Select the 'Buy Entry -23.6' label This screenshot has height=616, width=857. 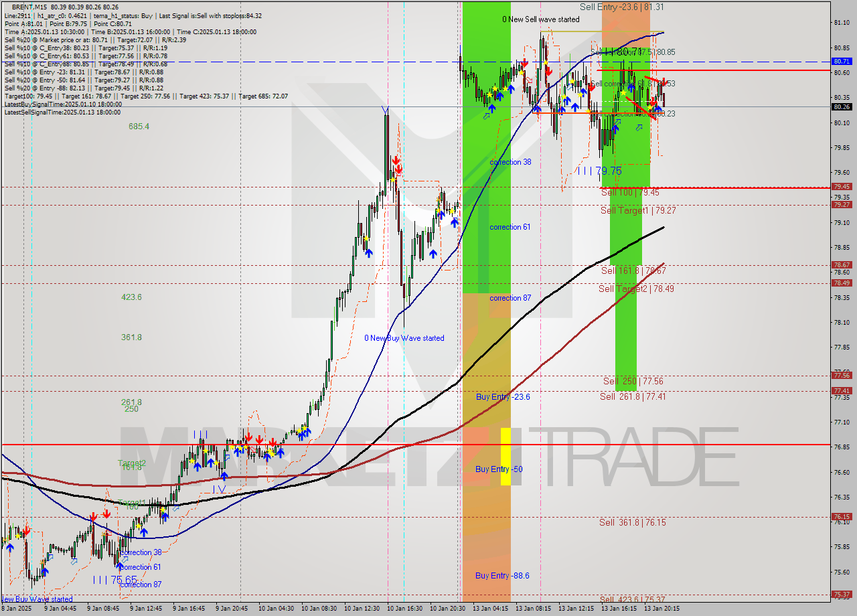tap(503, 397)
